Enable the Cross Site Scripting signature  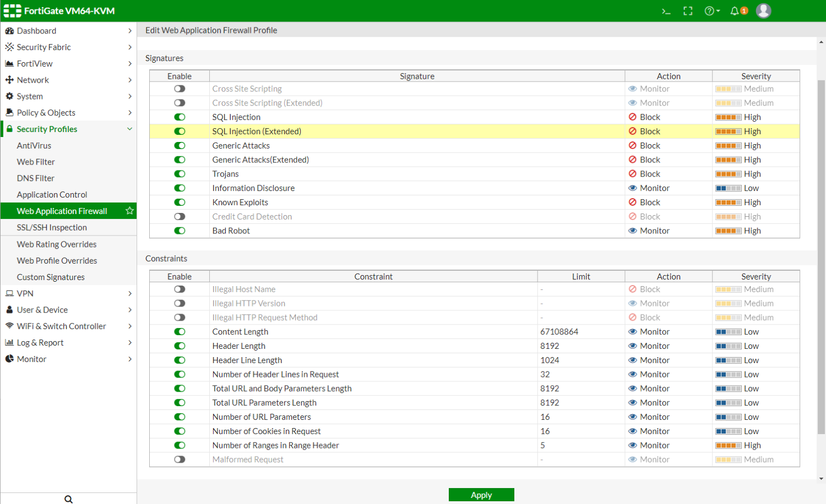pos(179,88)
